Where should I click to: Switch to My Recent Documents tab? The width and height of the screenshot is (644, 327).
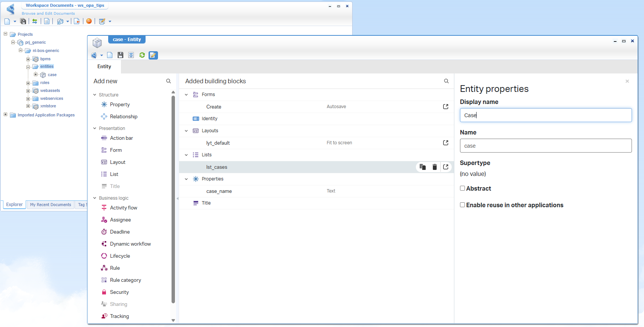51,205
